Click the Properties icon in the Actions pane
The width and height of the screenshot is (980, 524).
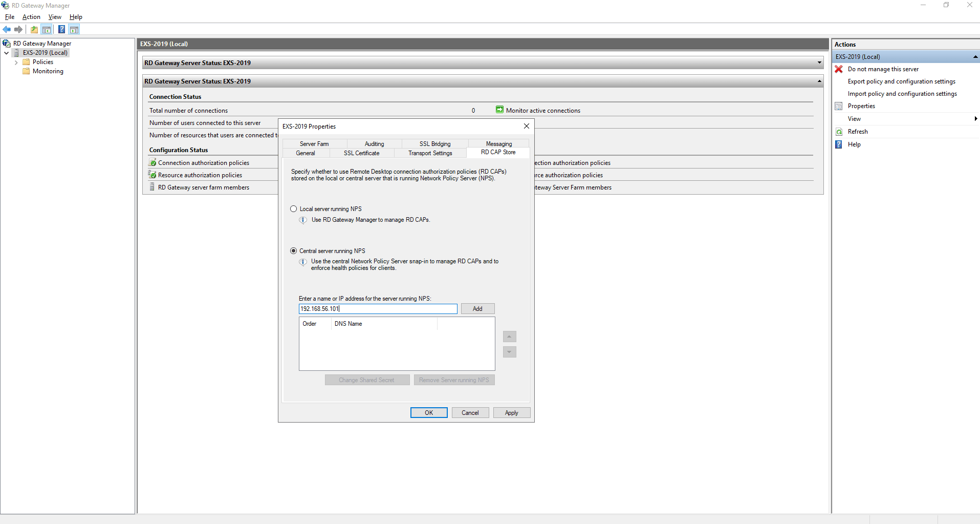coord(839,106)
